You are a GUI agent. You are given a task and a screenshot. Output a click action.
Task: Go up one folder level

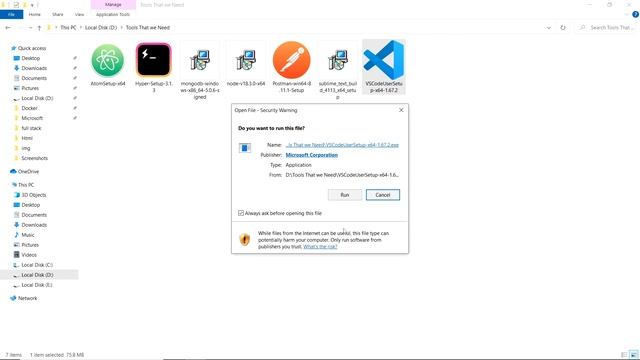39,28
